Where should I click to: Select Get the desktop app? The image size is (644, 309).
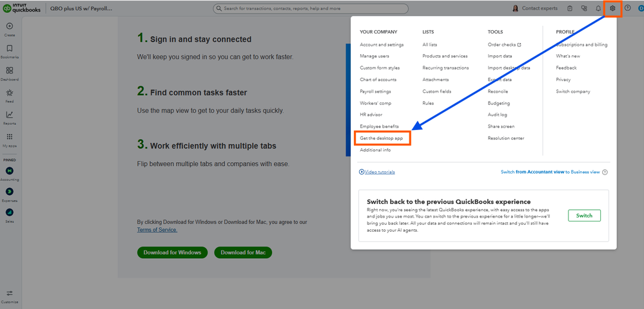pos(382,138)
